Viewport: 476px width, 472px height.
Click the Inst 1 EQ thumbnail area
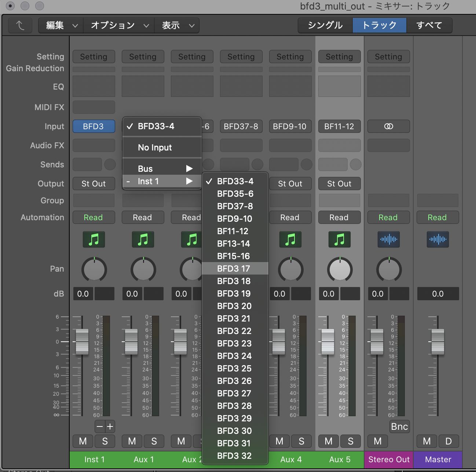click(94, 86)
